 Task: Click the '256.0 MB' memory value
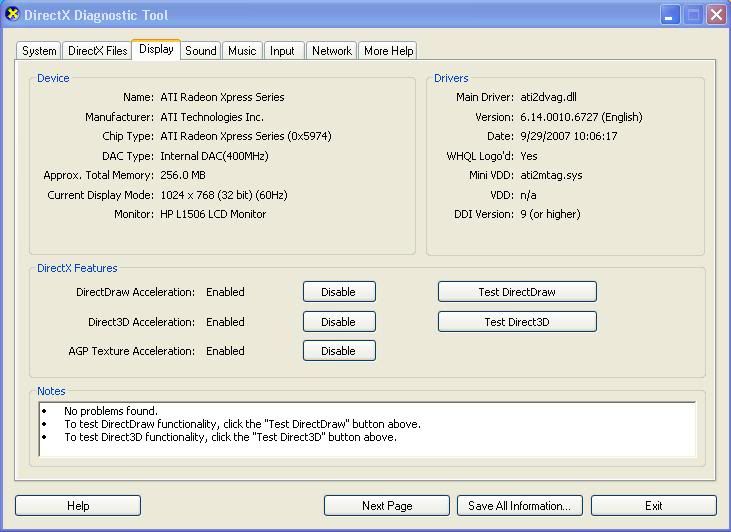coord(183,175)
